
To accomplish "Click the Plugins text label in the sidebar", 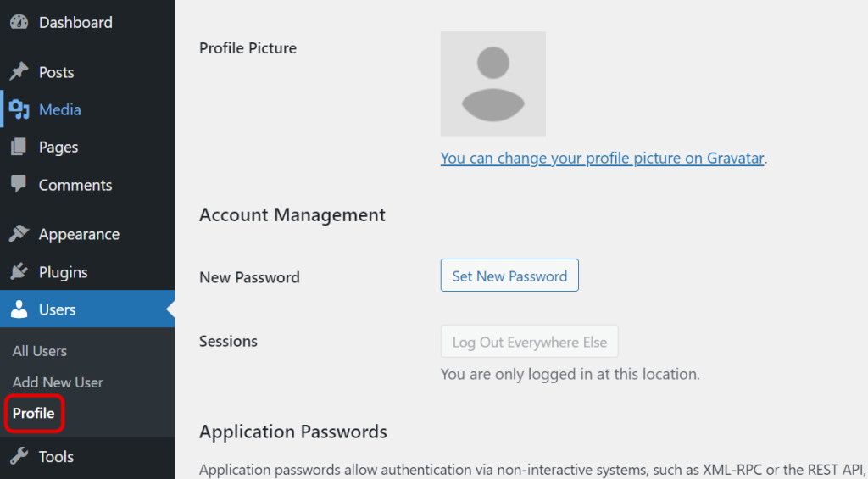I will (64, 272).
